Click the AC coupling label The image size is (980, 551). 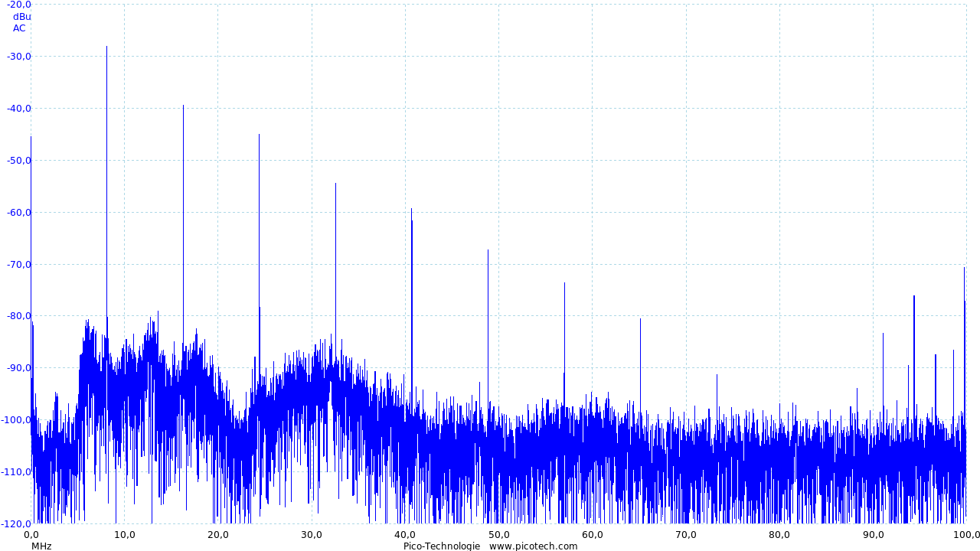[19, 28]
